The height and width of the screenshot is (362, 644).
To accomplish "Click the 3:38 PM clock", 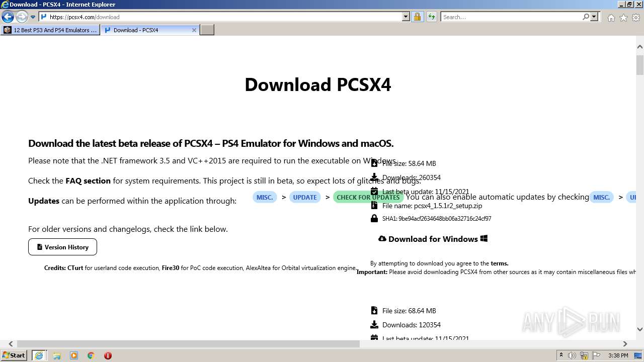I will tap(618, 355).
